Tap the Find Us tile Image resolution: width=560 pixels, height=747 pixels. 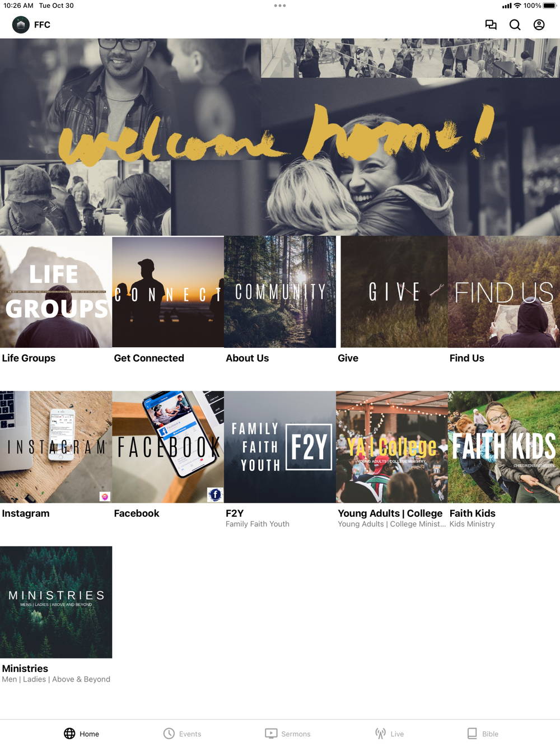[504, 292]
